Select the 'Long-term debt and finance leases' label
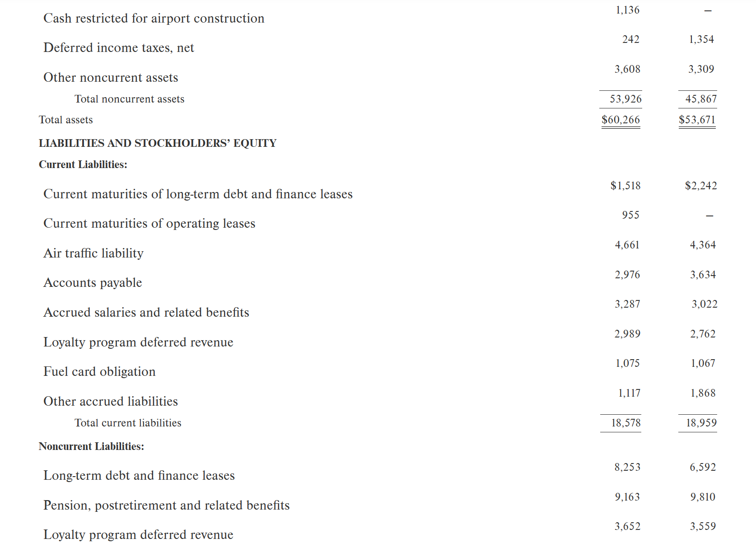 [x=139, y=476]
